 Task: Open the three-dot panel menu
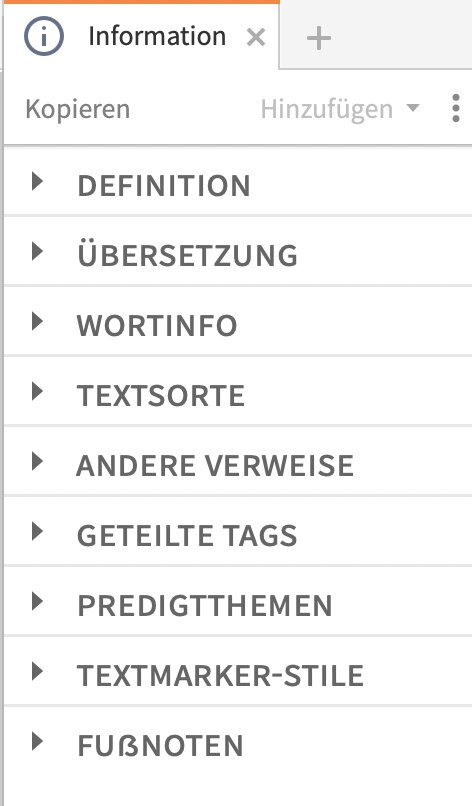456,108
